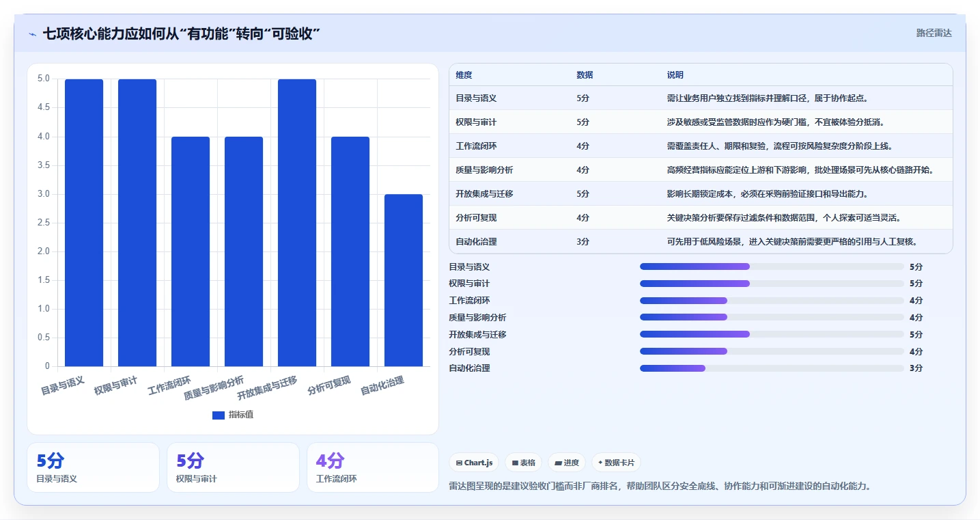This screenshot has height=520, width=980.
Task: Click the 质量与影响分析 progress bar
Action: (x=772, y=317)
